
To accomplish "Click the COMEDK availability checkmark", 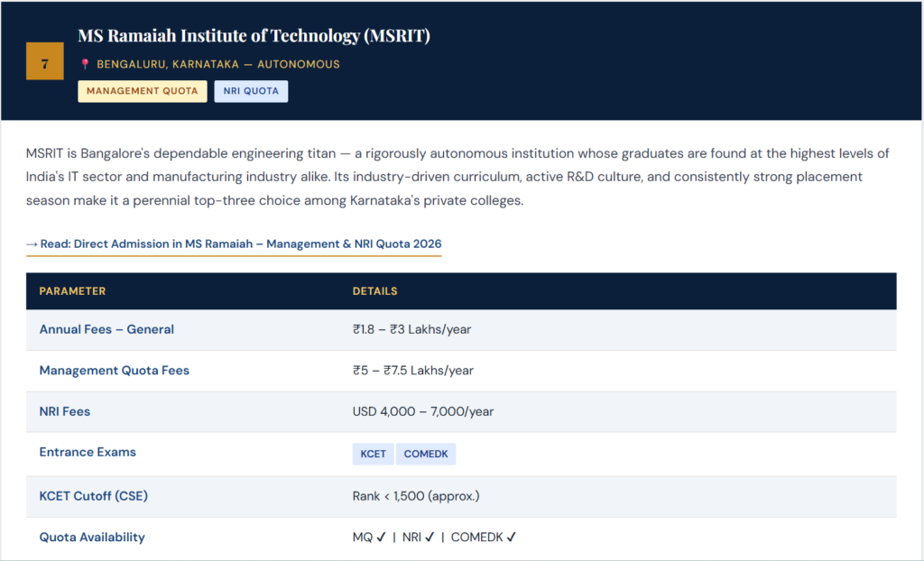I will tap(511, 536).
